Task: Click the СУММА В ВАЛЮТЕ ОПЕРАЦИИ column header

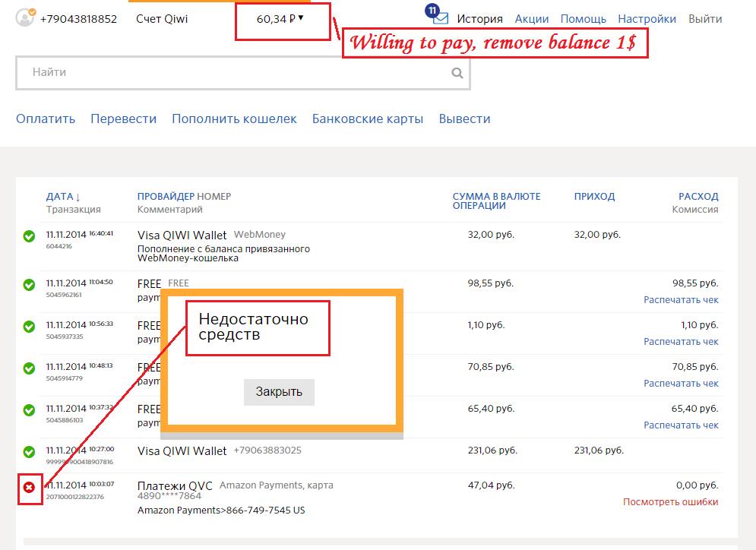Action: coord(497,201)
